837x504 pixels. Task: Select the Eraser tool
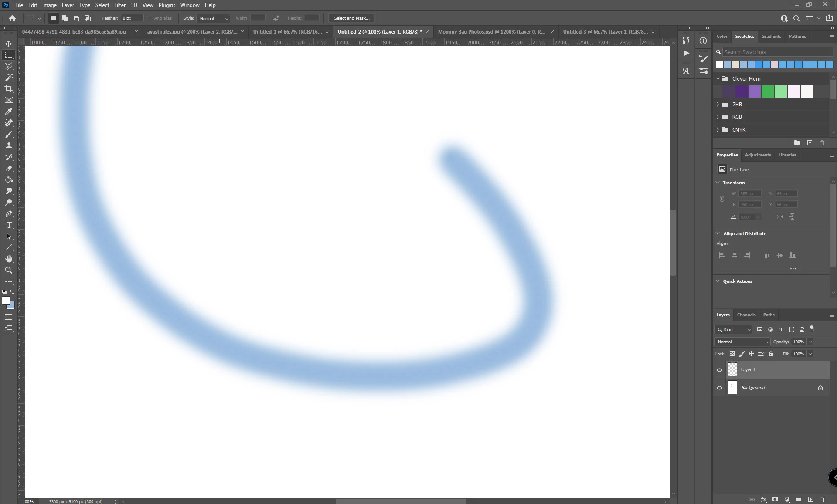pos(9,168)
